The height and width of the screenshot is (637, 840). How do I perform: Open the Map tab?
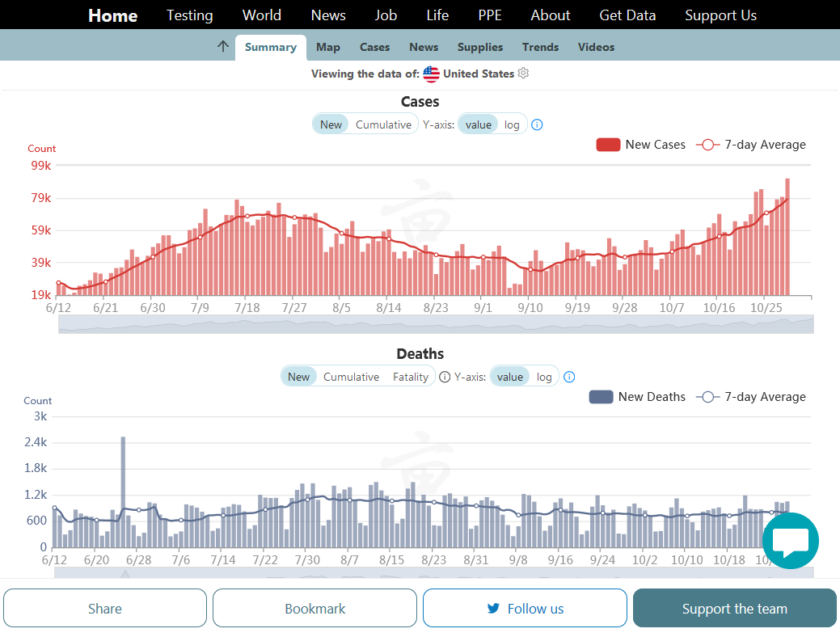[x=328, y=47]
